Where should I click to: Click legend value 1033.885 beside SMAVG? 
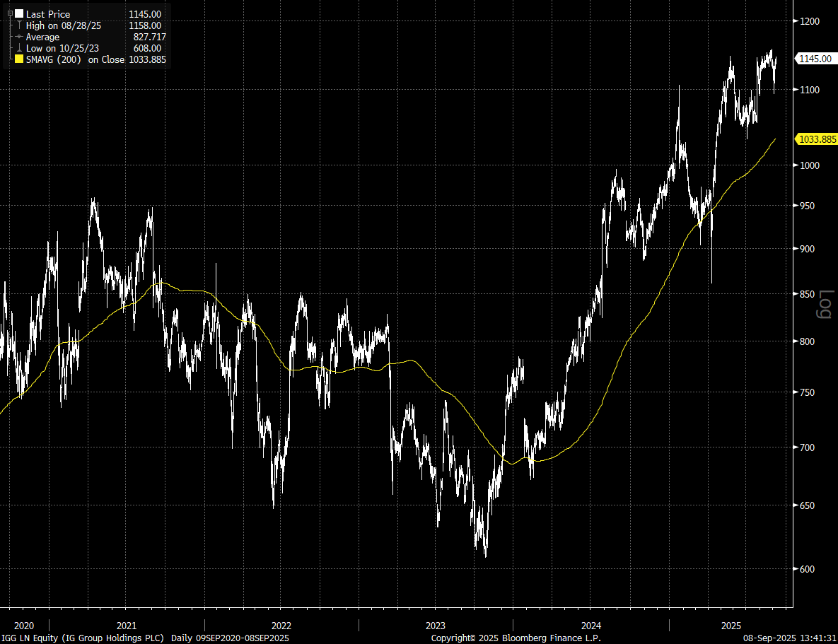click(148, 60)
